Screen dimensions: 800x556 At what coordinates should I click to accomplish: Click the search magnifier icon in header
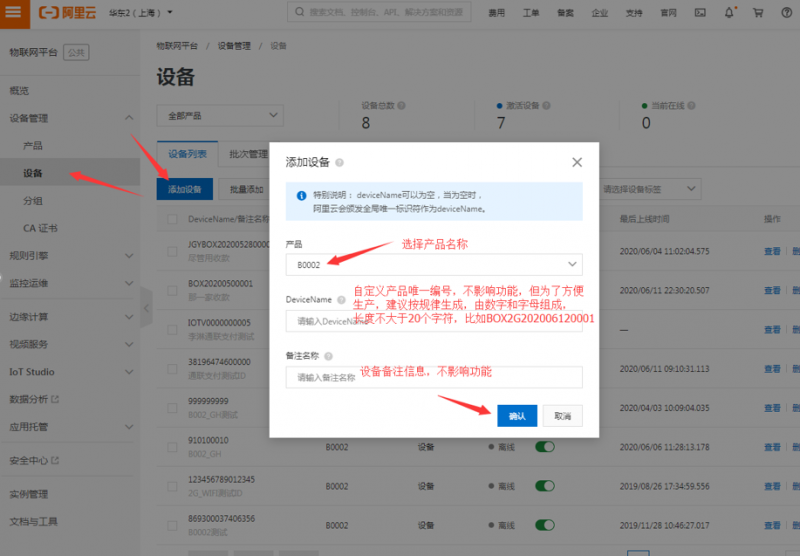click(x=299, y=12)
